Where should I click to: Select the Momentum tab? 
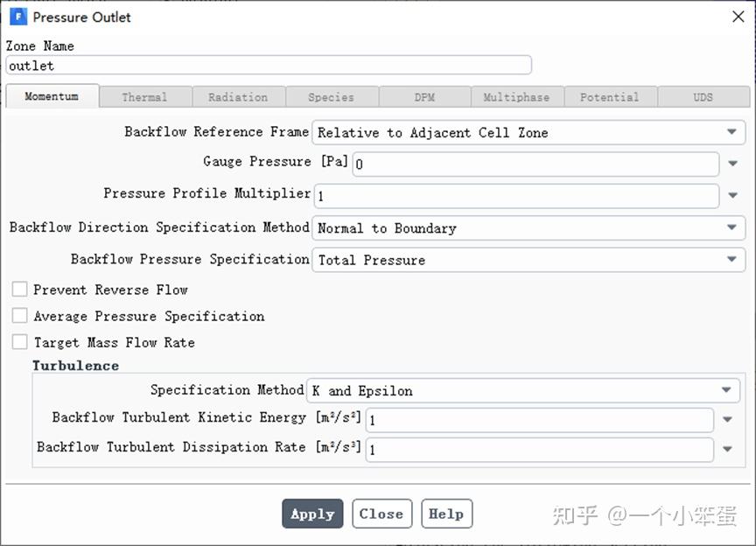pyautogui.click(x=52, y=96)
